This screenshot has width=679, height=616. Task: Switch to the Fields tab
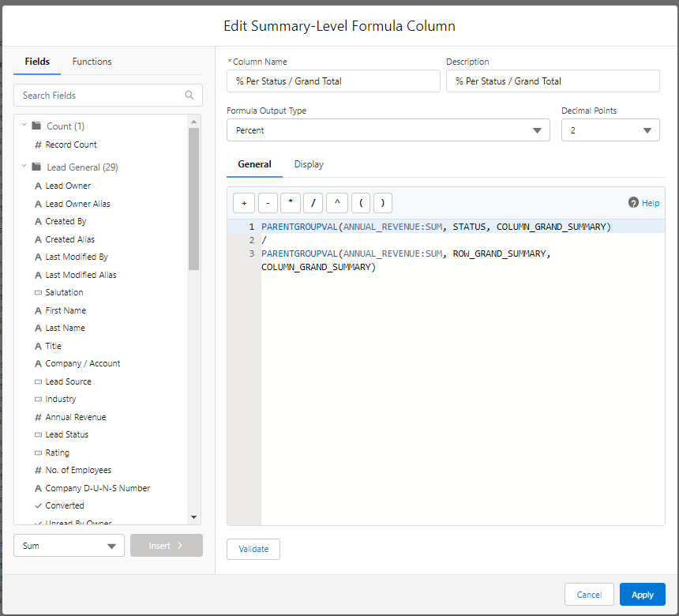click(x=37, y=62)
